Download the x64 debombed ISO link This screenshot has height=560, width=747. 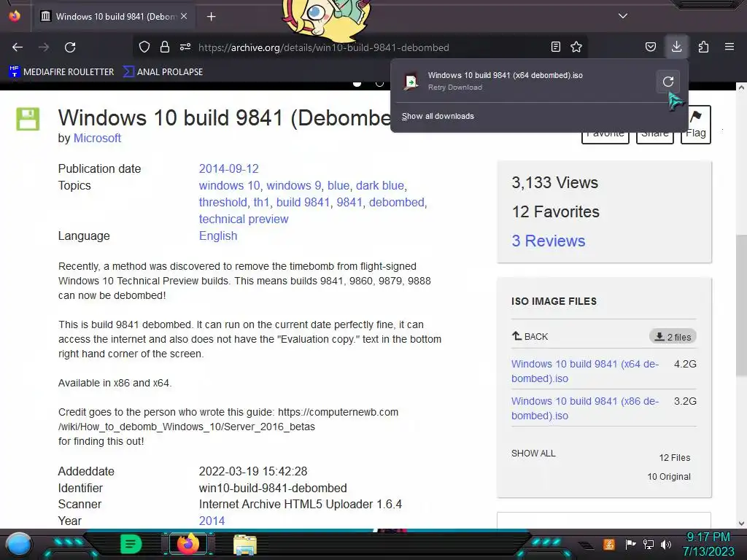click(x=585, y=371)
